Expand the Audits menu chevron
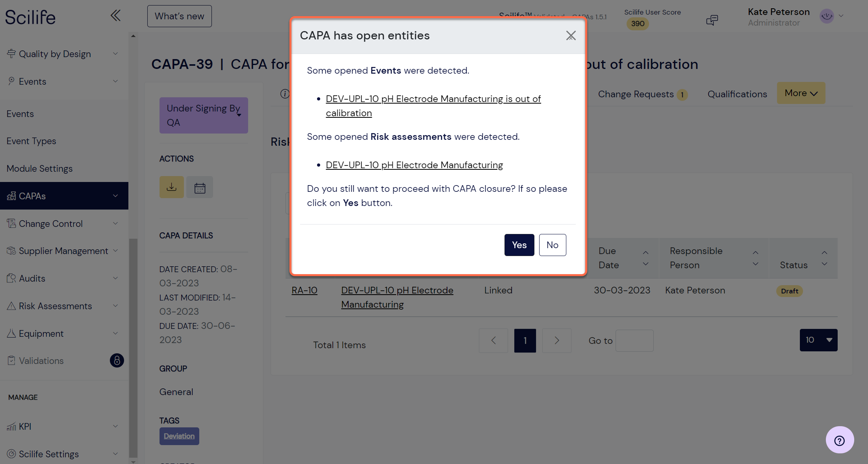The height and width of the screenshot is (464, 868). (x=115, y=278)
